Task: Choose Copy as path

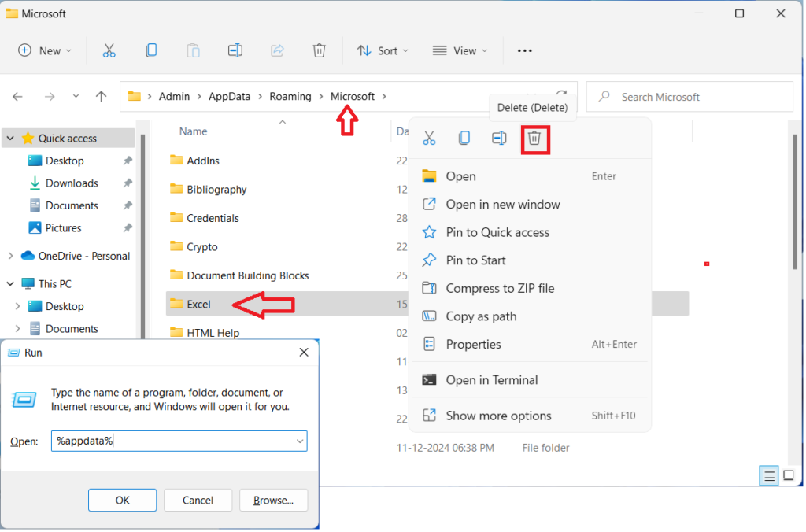Action: pyautogui.click(x=530, y=316)
